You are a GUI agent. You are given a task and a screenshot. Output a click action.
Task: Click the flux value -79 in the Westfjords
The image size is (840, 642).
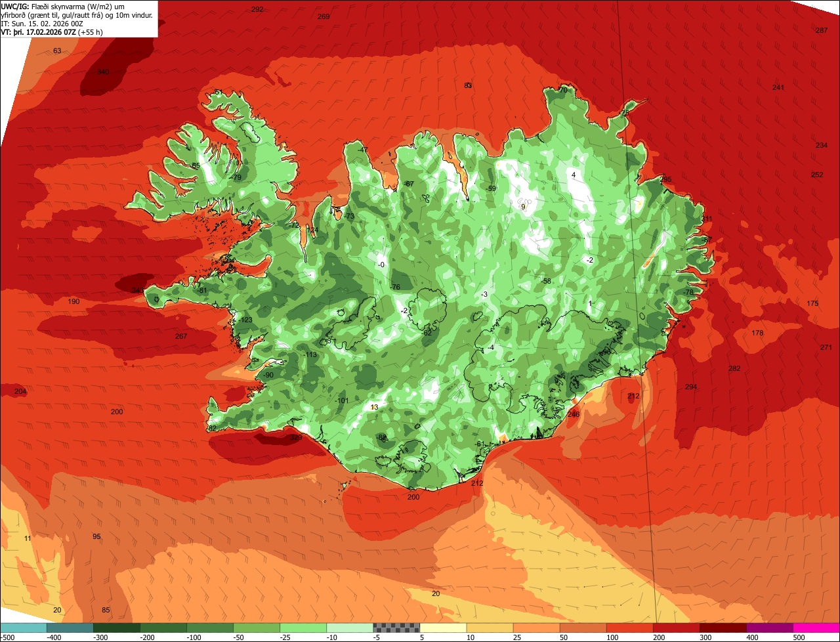tap(236, 177)
